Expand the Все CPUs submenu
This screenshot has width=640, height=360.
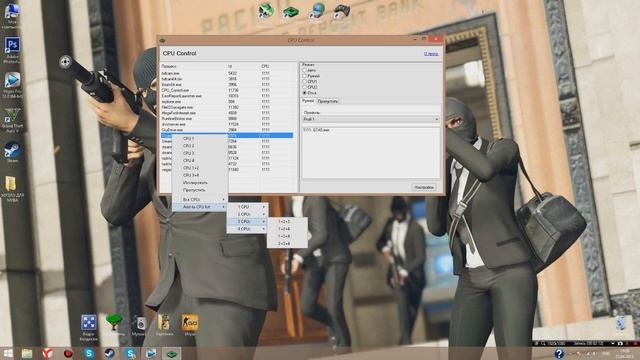click(200, 200)
